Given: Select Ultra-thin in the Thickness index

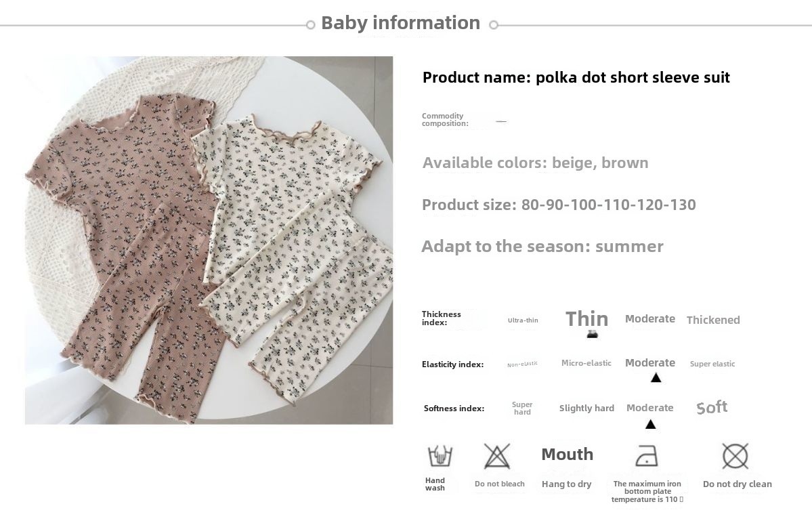Looking at the screenshot, I should point(523,320).
